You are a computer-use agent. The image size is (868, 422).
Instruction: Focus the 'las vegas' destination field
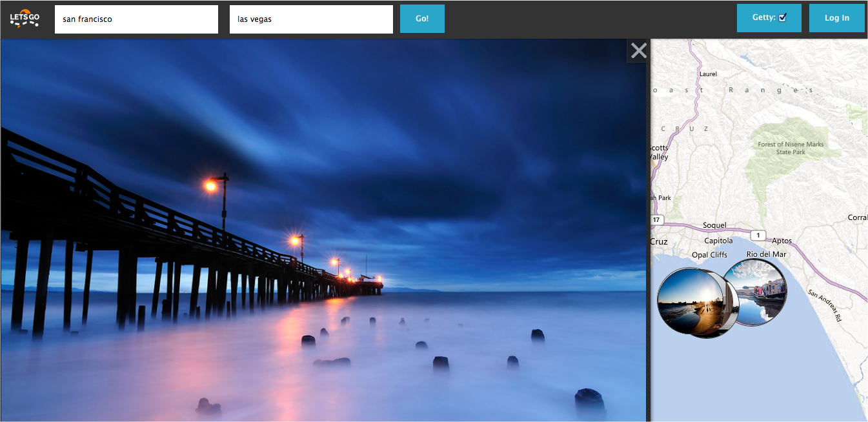[311, 19]
